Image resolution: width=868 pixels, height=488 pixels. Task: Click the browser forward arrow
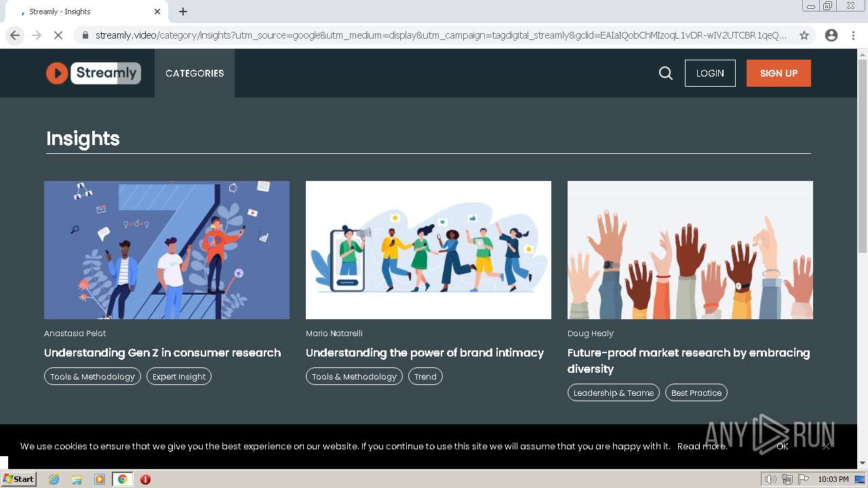point(37,35)
